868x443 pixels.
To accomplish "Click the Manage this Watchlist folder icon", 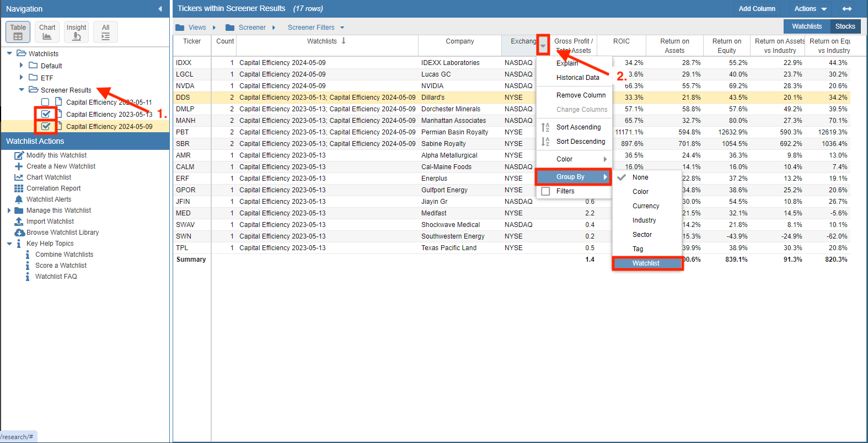I will (19, 210).
